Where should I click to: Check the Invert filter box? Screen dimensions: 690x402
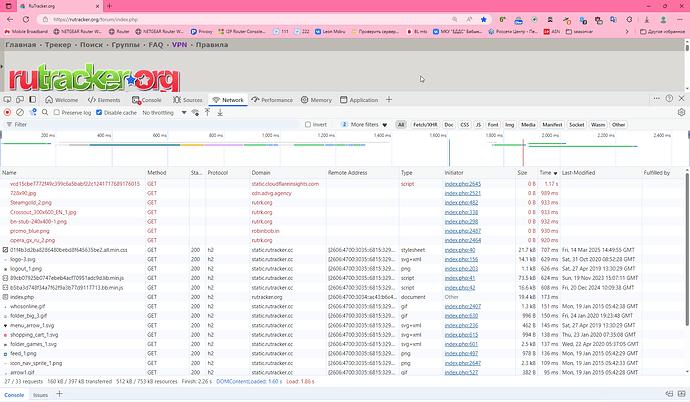click(308, 124)
